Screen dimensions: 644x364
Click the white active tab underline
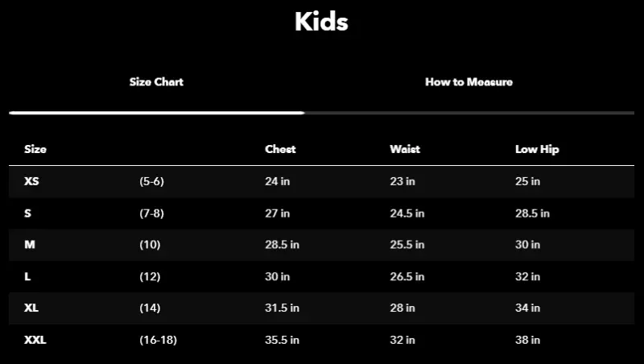[156, 113]
